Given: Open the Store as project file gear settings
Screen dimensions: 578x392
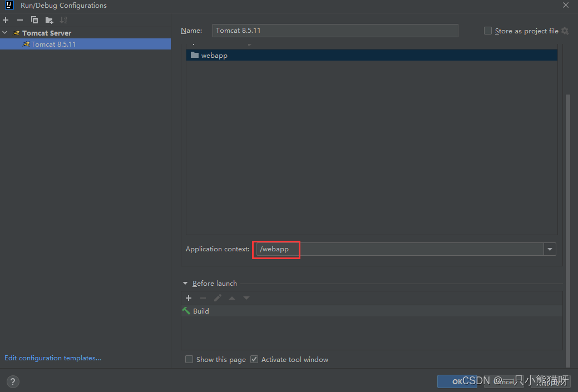Looking at the screenshot, I should pos(565,31).
